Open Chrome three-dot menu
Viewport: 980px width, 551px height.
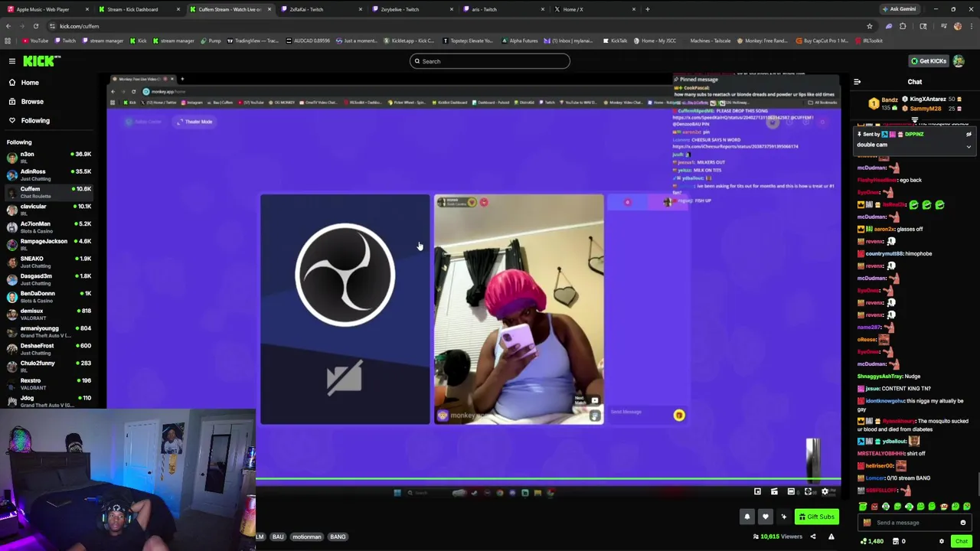[x=972, y=26]
